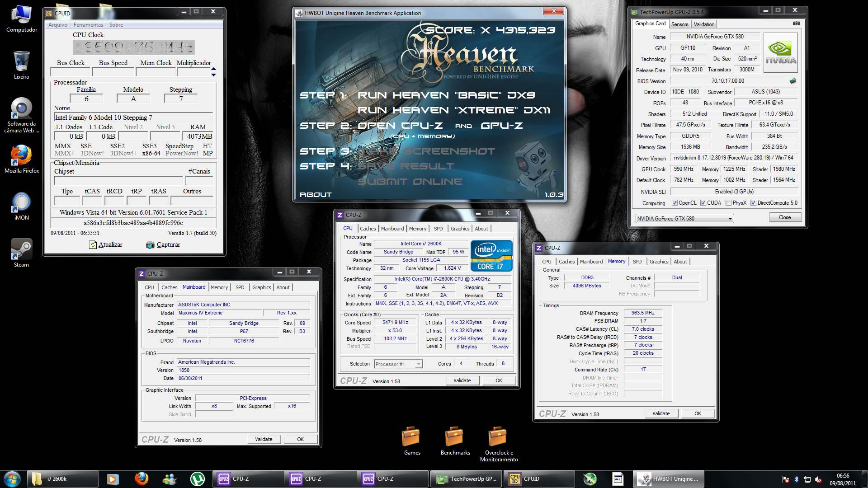Open the messenger icon on the taskbar
This screenshot has width=868, height=488.
170,479
